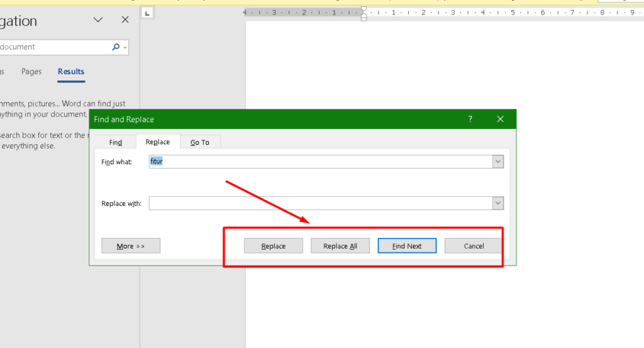The image size is (644, 348).
Task: Click the tab selector icon left of ruler
Action: tap(147, 13)
